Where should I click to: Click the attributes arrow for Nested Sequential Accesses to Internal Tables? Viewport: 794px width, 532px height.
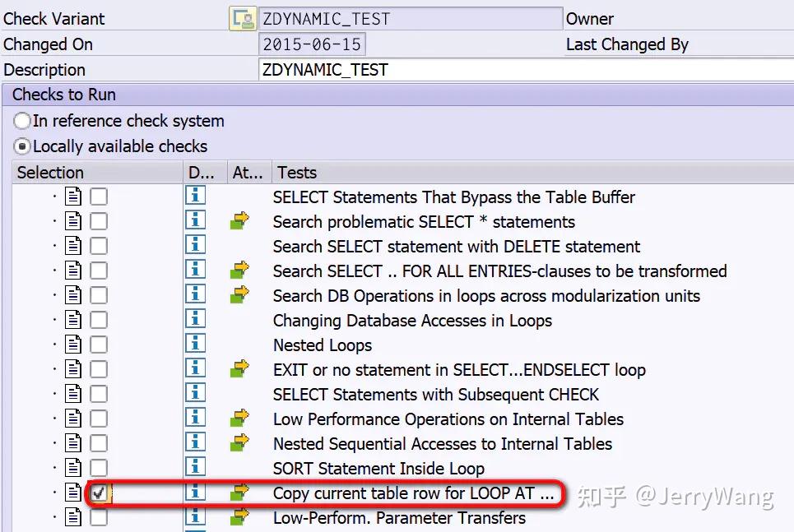pos(238,443)
